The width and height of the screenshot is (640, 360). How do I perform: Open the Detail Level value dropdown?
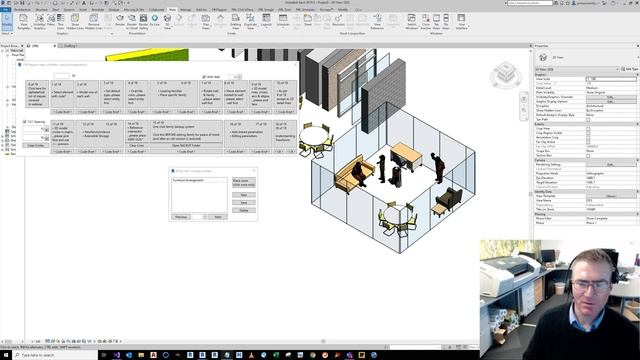tap(611, 88)
